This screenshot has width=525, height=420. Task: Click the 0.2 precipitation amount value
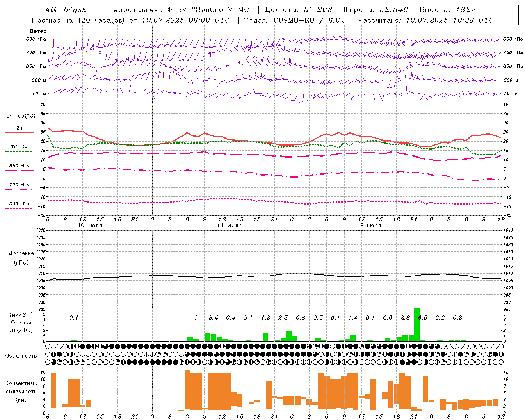point(440,317)
